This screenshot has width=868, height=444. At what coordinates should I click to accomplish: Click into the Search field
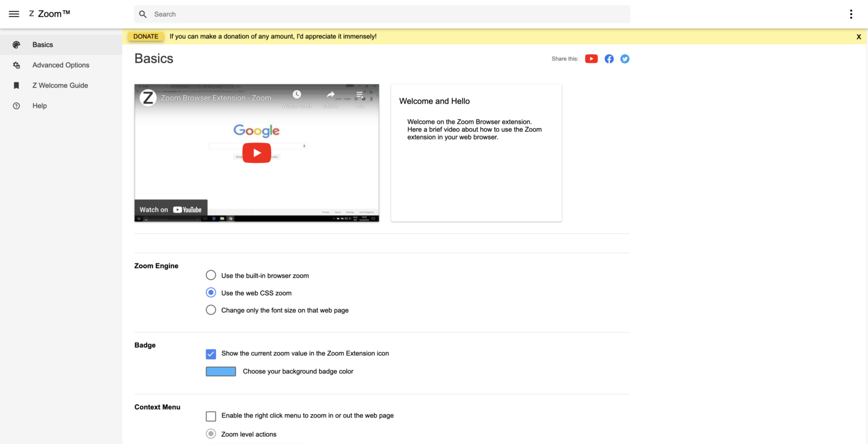(384, 14)
